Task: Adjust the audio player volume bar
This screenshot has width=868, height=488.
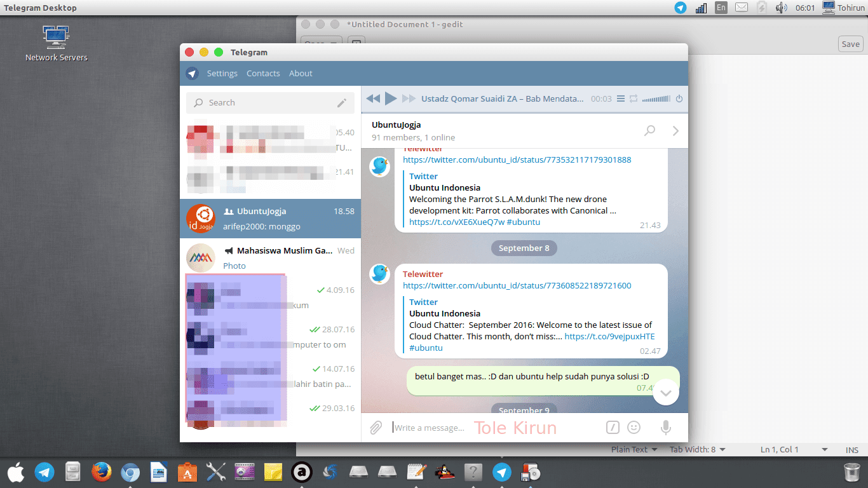Action: point(656,99)
